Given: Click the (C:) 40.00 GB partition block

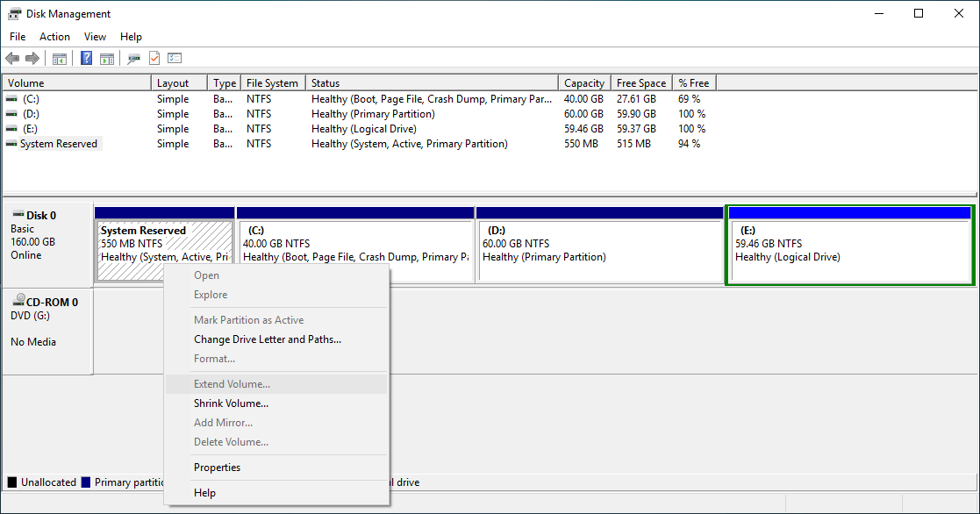Looking at the screenshot, I should pyautogui.click(x=354, y=250).
